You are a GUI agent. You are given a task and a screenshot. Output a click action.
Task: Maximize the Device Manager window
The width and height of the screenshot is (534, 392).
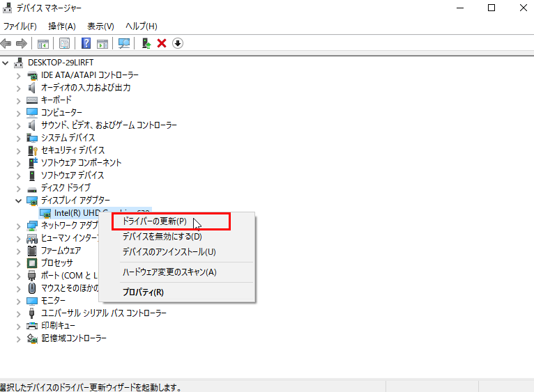coord(491,8)
